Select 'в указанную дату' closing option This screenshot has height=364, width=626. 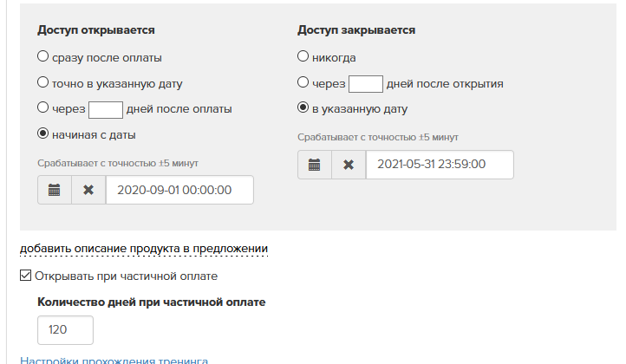[303, 109]
